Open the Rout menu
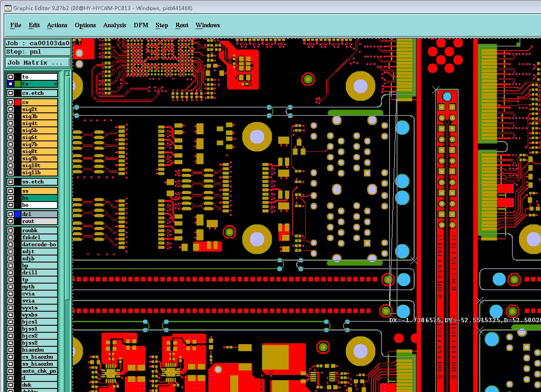The height and width of the screenshot is (392, 541). [182, 25]
